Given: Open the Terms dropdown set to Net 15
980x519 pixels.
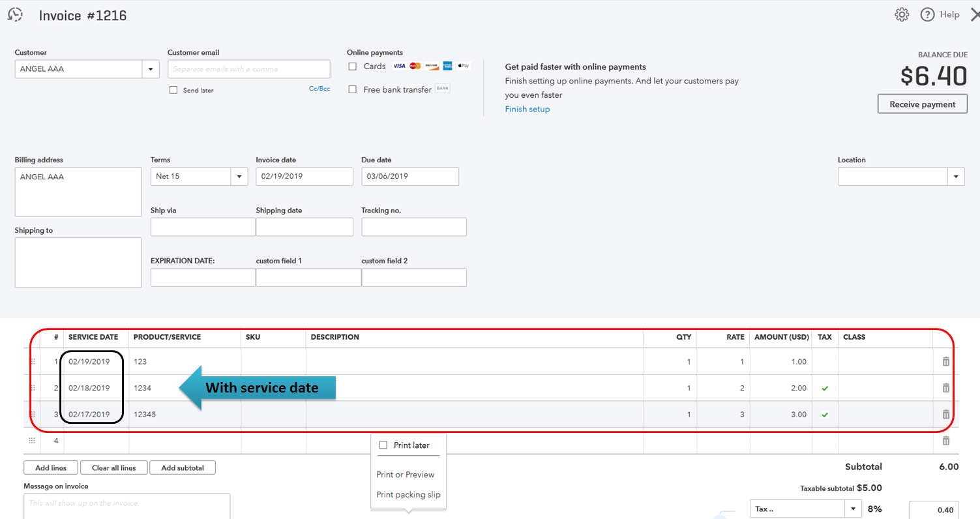Looking at the screenshot, I should point(239,176).
